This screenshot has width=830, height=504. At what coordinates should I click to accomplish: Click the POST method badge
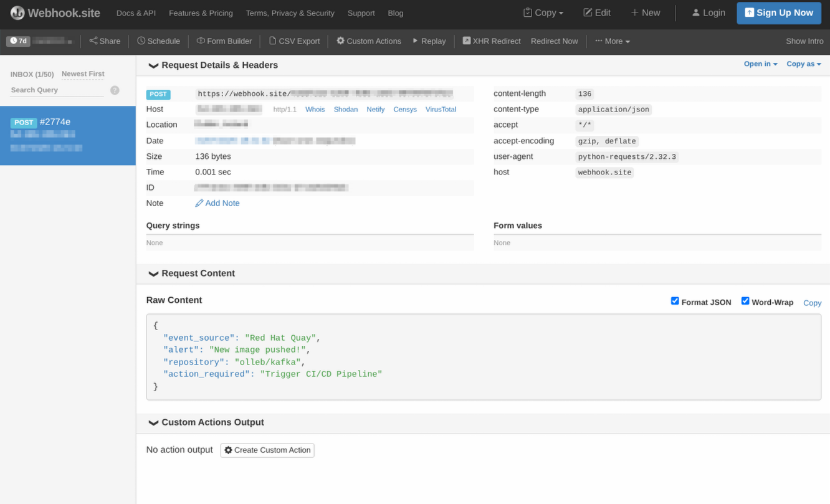(x=158, y=94)
